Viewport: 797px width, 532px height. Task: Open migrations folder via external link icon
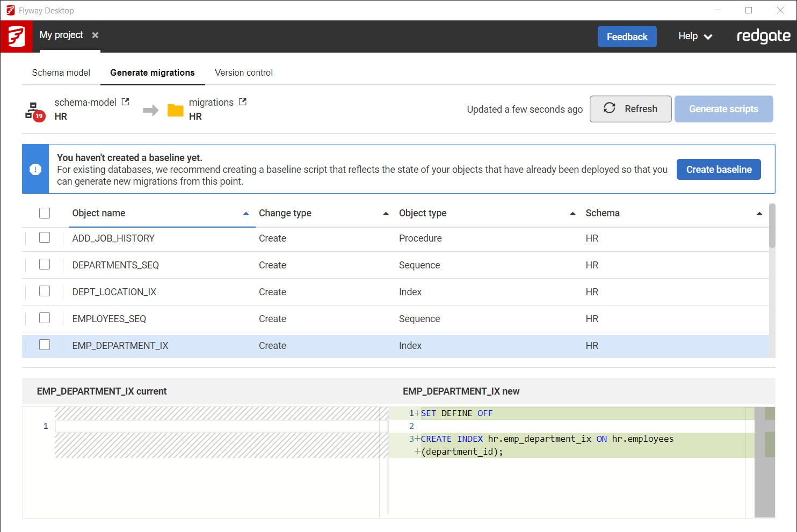tap(243, 102)
